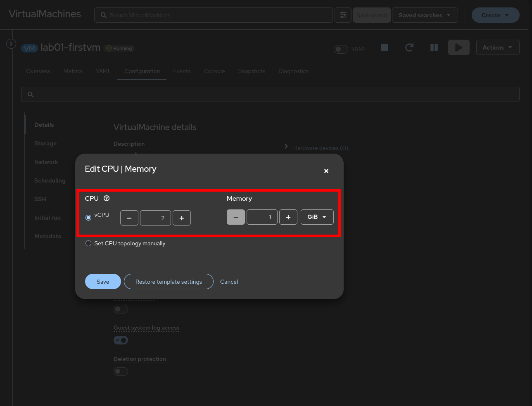The height and width of the screenshot is (406, 532).
Task: Open the Events tab
Action: [182, 71]
